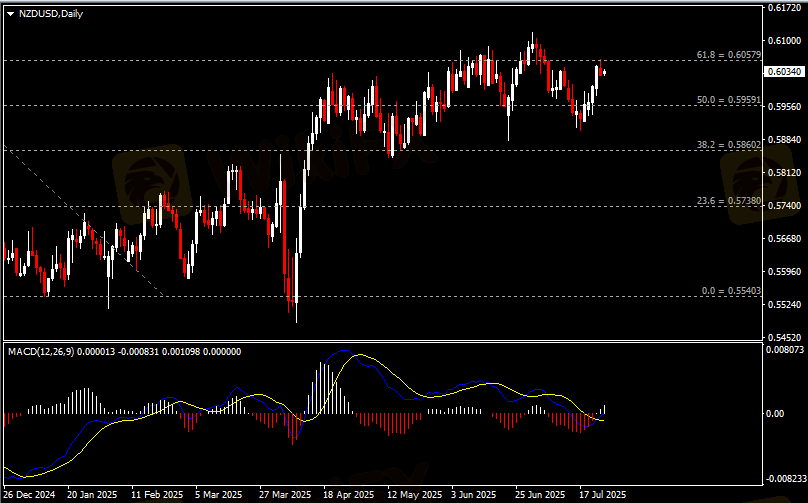Click the 0.58840 price axis value
This screenshot has width=808, height=503.
tap(784, 140)
